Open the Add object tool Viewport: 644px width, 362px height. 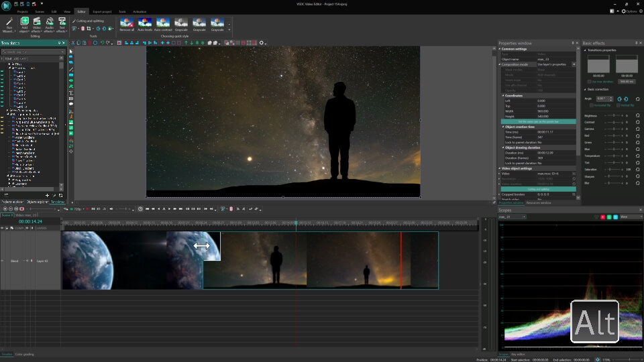point(24,25)
